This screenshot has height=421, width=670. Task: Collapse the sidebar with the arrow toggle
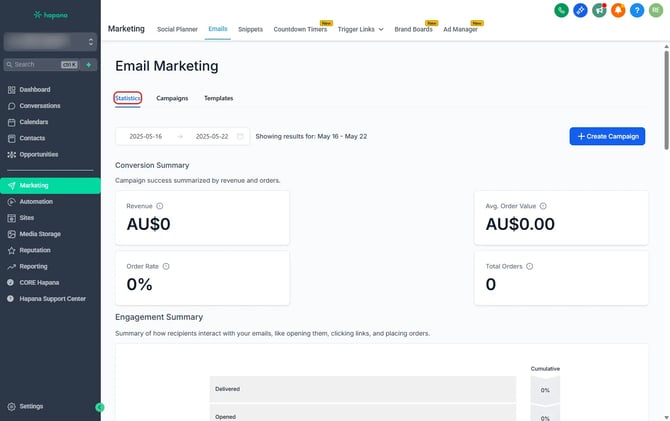pyautogui.click(x=99, y=407)
